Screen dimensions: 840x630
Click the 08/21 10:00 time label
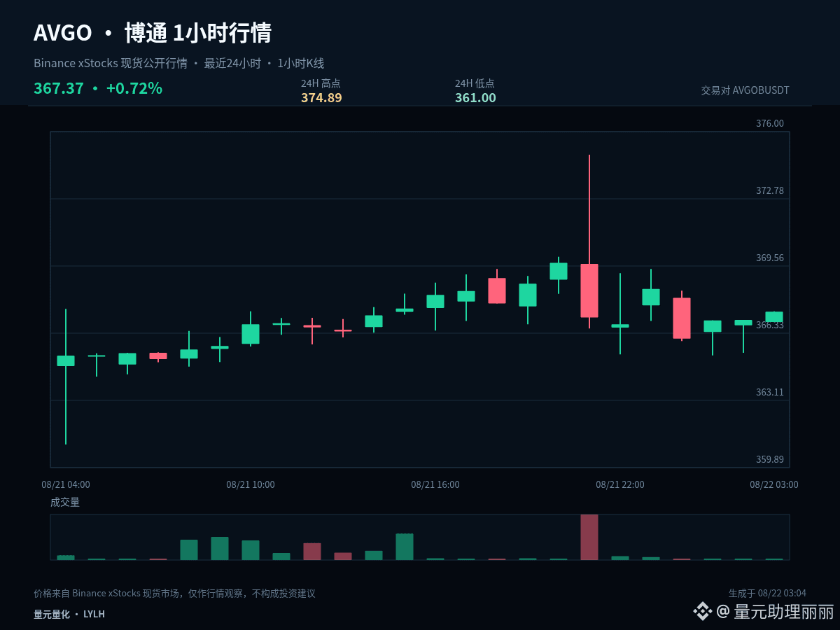(x=251, y=484)
